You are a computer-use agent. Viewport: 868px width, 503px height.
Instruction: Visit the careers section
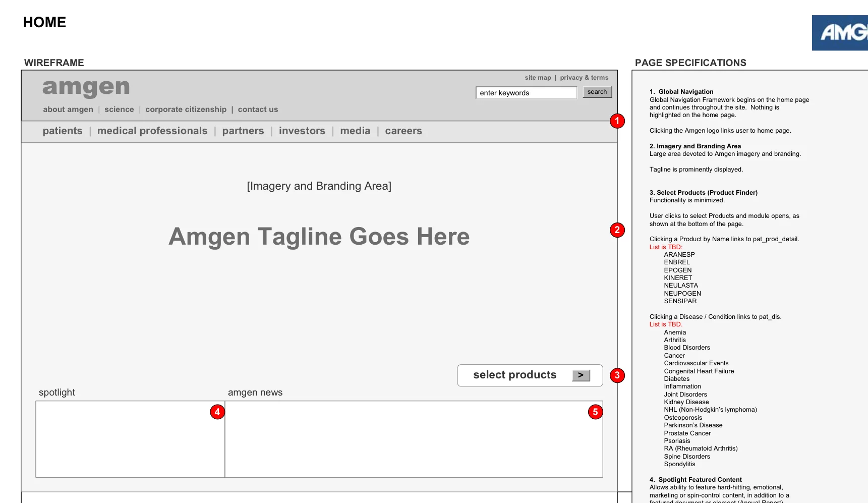[x=403, y=131]
